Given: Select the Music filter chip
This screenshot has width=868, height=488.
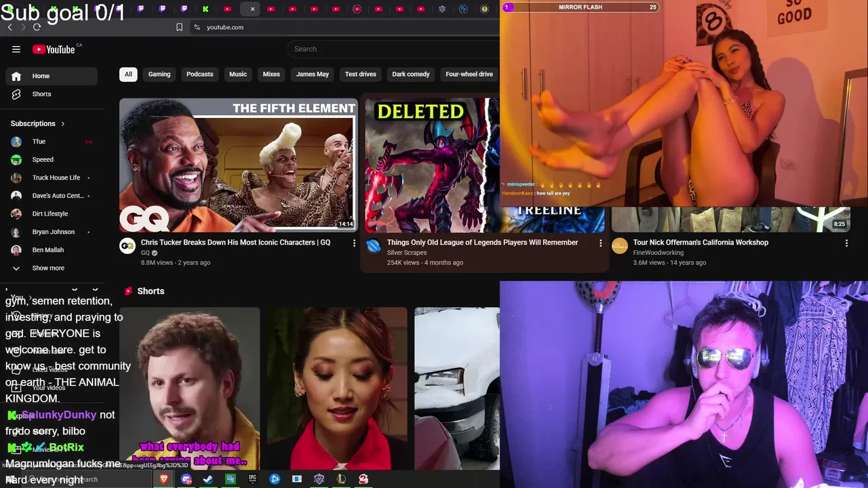Looking at the screenshot, I should point(238,74).
